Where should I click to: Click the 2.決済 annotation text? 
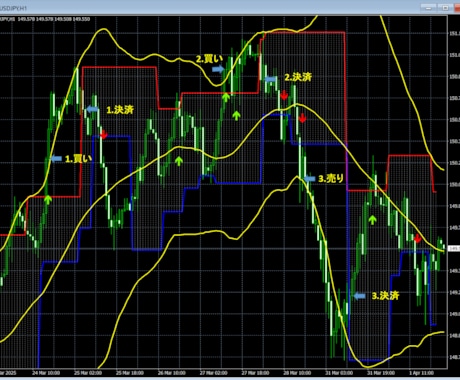298,77
